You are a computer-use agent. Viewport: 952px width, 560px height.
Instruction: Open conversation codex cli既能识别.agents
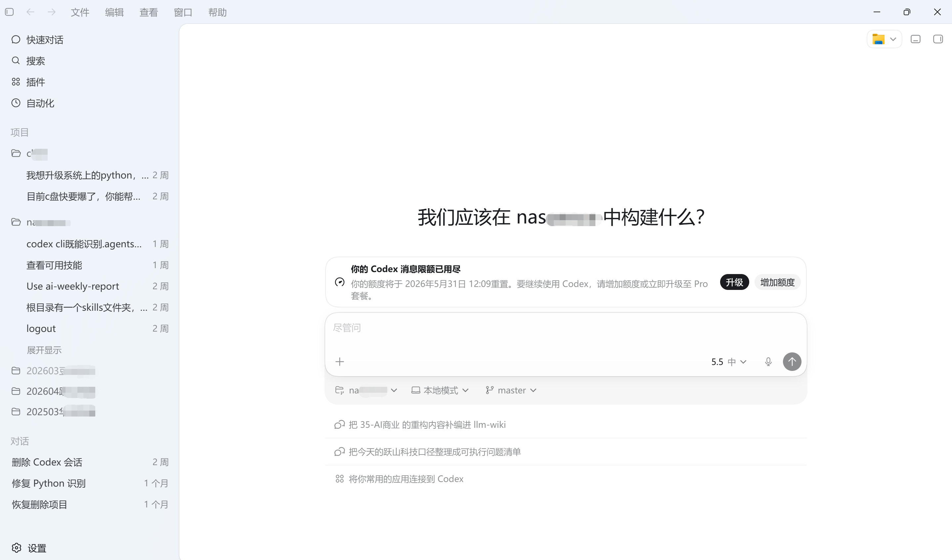90,244
